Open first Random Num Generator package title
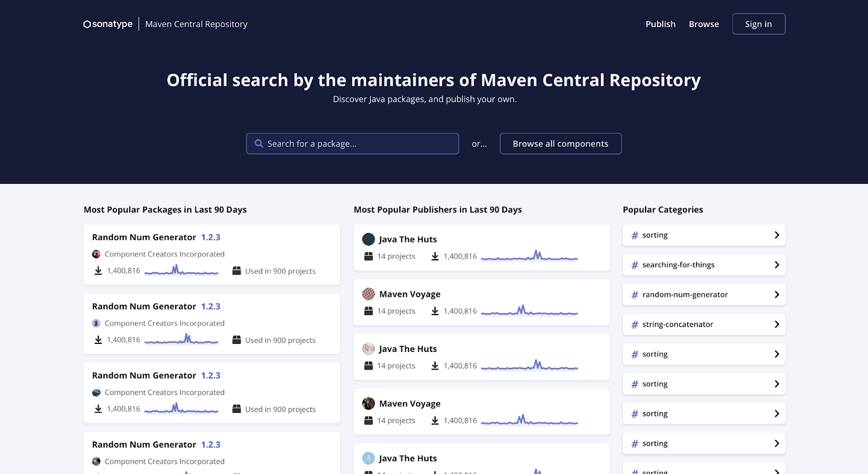The image size is (868, 474). (x=144, y=237)
